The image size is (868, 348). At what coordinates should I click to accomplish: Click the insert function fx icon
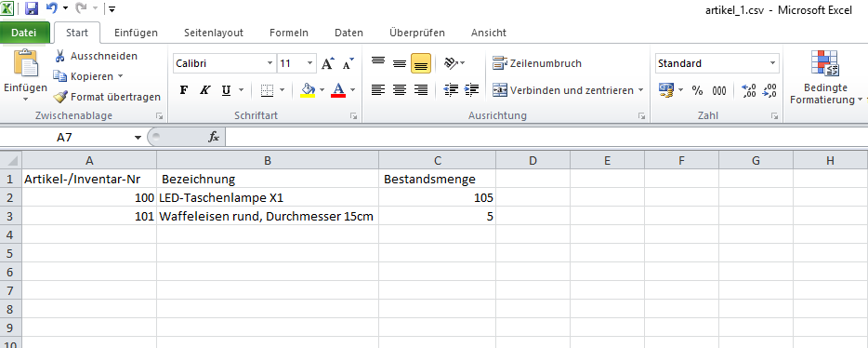[x=214, y=137]
